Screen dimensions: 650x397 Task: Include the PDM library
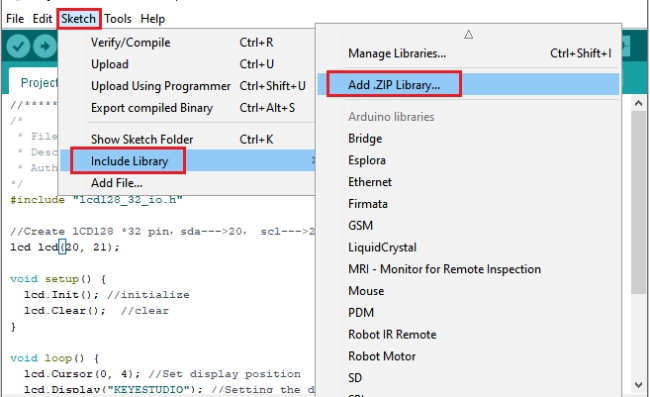click(x=468, y=312)
